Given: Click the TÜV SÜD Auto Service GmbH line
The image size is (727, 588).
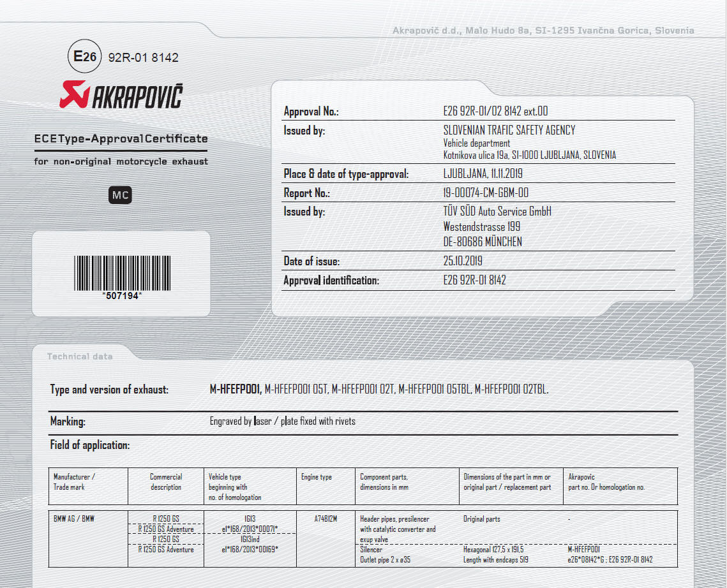Looking at the screenshot, I should (x=497, y=211).
